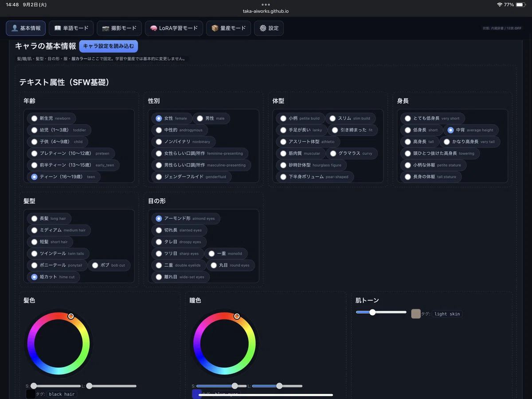Select グラマラス curvy body type
The image size is (532, 399).
coord(352,153)
